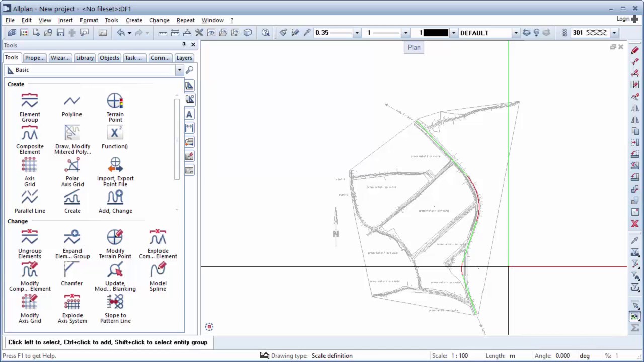Switch to the Layers tab

coord(184,58)
